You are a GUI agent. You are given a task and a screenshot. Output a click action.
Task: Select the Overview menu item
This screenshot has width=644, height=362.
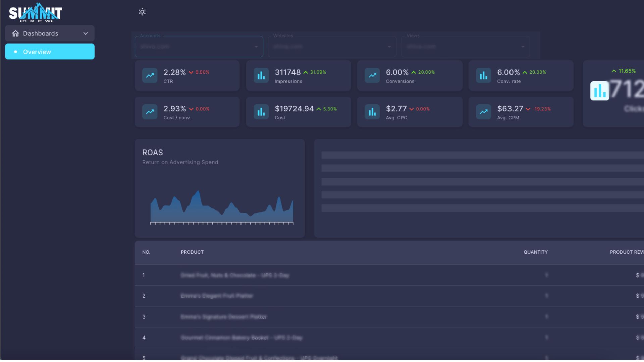(50, 52)
